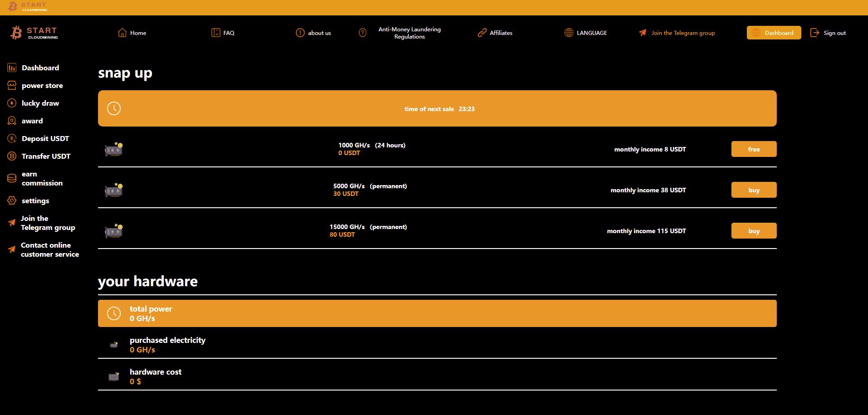Click the Sign out arrow icon

(815, 33)
